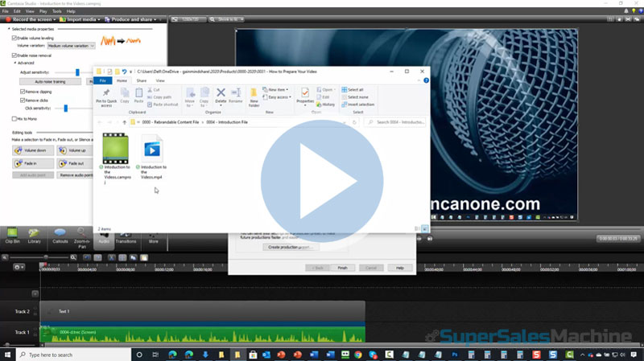The width and height of the screenshot is (644, 361).
Task: Toggle Enable volume leveling checkbox
Action: (x=14, y=38)
